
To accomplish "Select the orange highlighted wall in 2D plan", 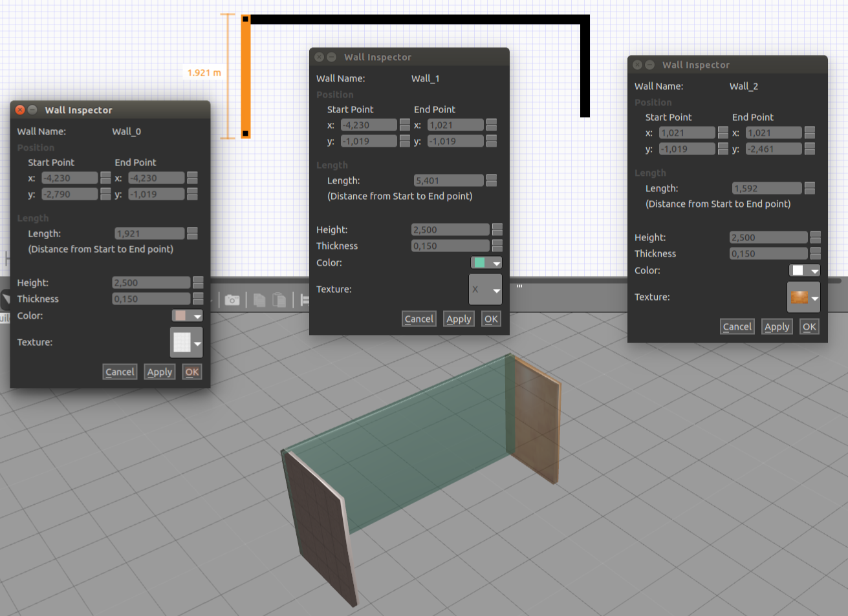I will pos(246,78).
